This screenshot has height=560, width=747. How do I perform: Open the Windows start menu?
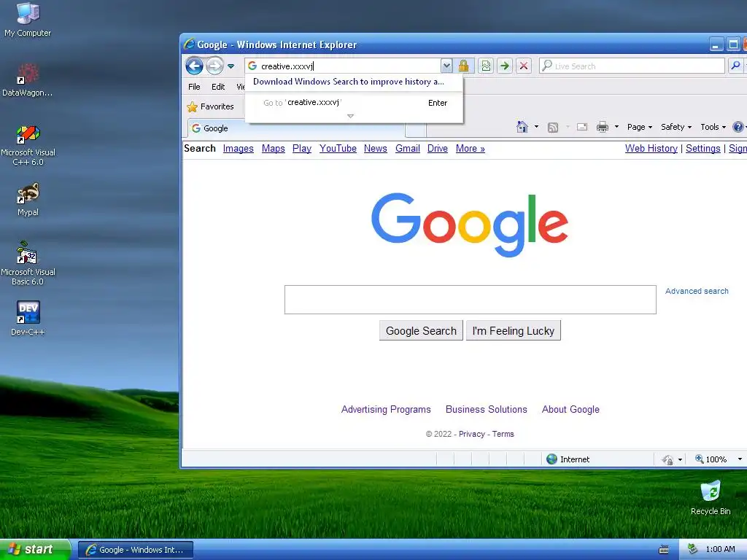pos(34,550)
